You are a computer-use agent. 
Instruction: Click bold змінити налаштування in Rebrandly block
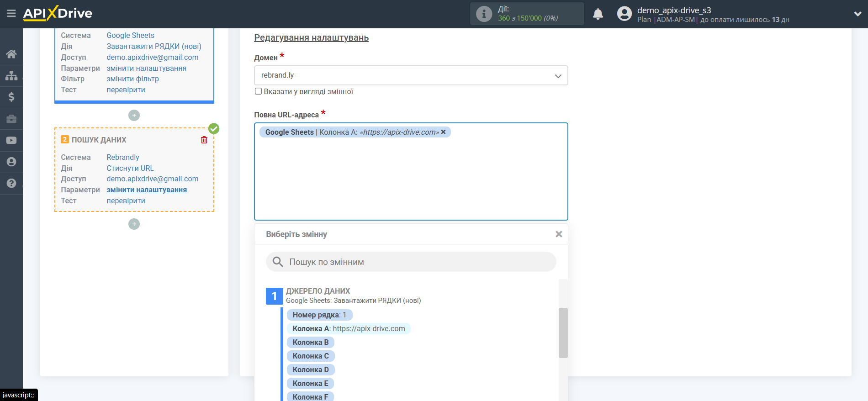coord(147,190)
